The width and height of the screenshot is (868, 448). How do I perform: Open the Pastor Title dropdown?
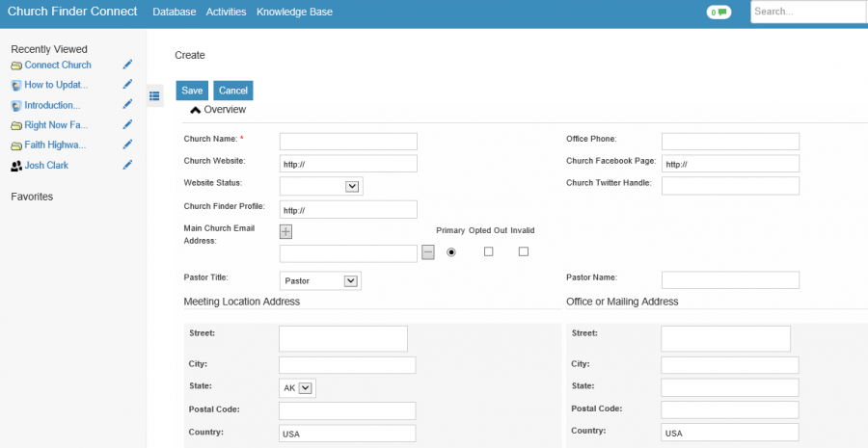pos(320,280)
